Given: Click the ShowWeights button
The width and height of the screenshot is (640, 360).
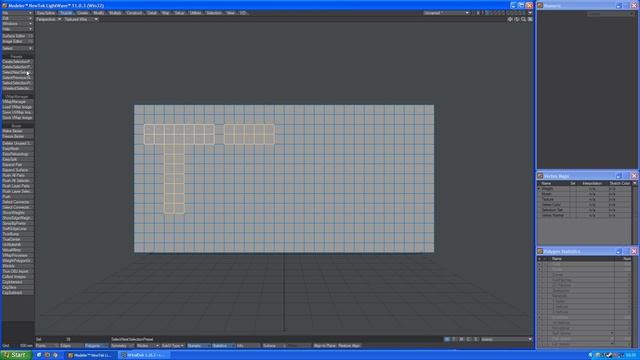Looking at the screenshot, I should 17,213.
